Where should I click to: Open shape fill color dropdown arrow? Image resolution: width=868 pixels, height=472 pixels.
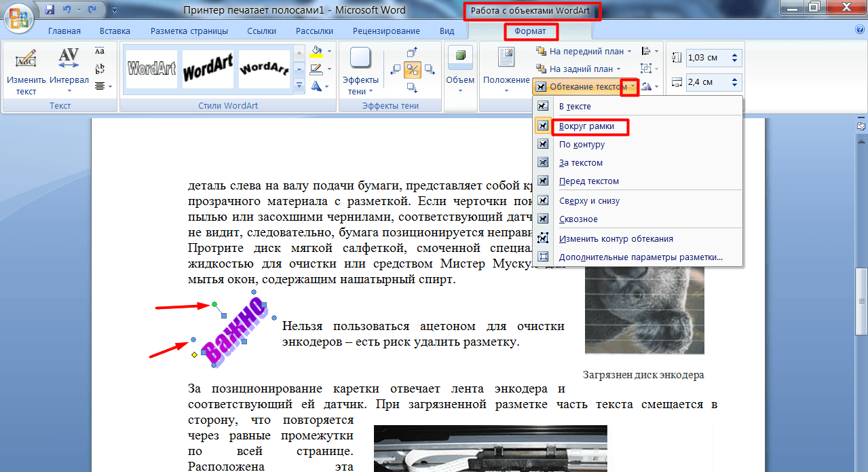[x=329, y=52]
